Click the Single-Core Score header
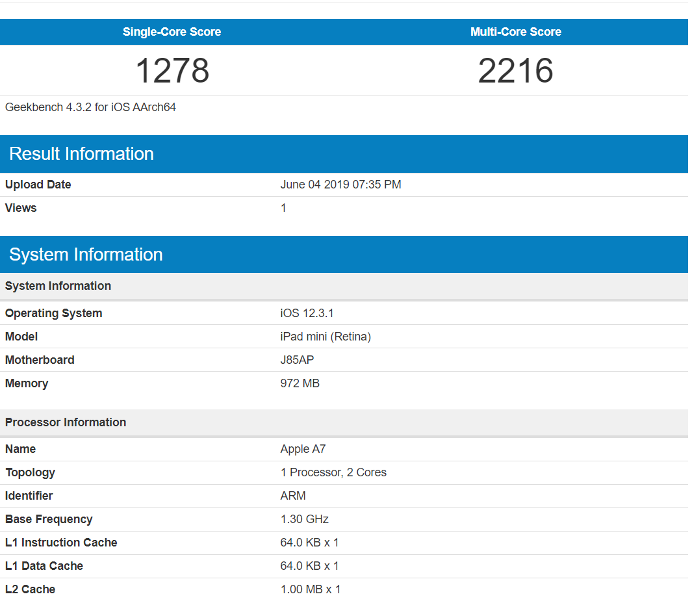690x616 pixels. pos(172,32)
